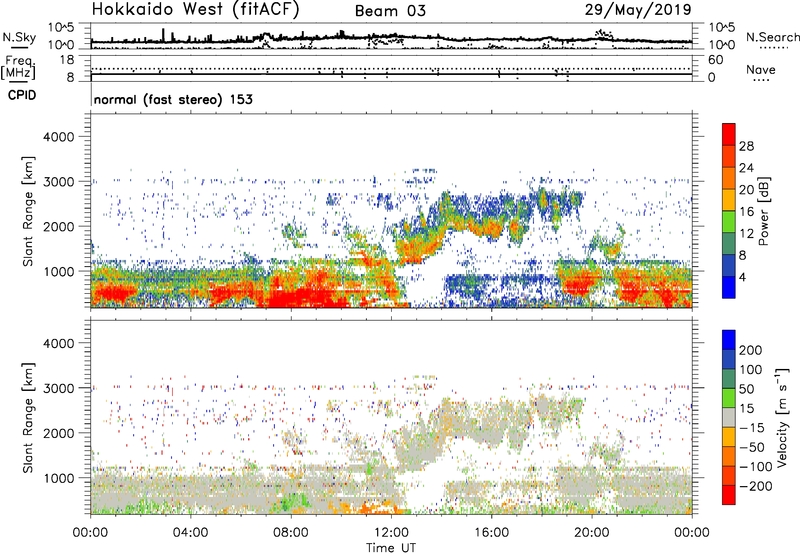Click the '04:00' time axis tick label
Screen dimensions: 800x554
click(x=190, y=533)
